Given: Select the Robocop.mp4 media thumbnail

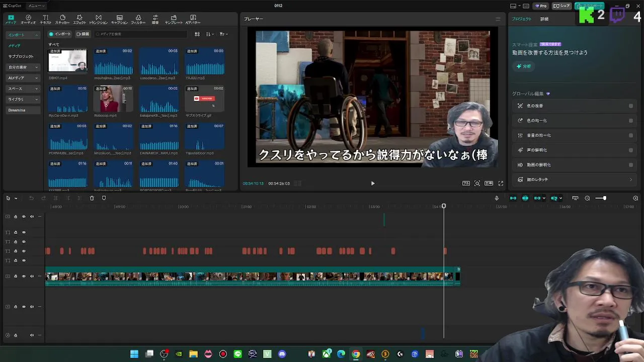Looking at the screenshot, I should pos(113,99).
